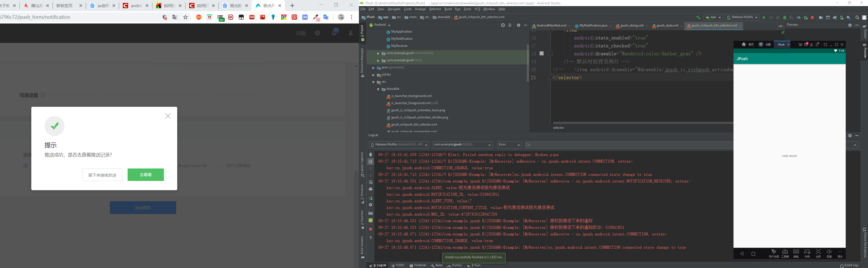868x268 pixels.
Task: Open the Build menu
Action: point(448,9)
